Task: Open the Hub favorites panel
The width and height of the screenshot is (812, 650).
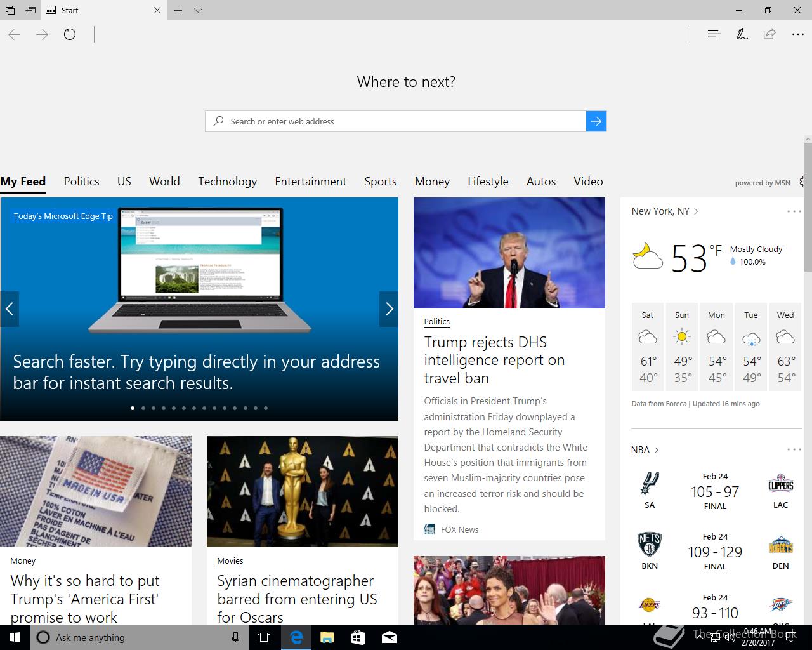Action: point(714,34)
